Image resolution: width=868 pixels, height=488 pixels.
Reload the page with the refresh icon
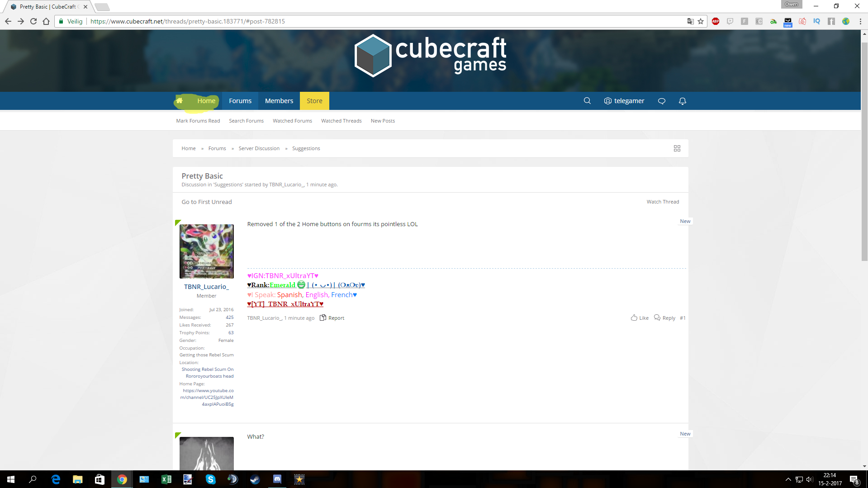coord(33,21)
